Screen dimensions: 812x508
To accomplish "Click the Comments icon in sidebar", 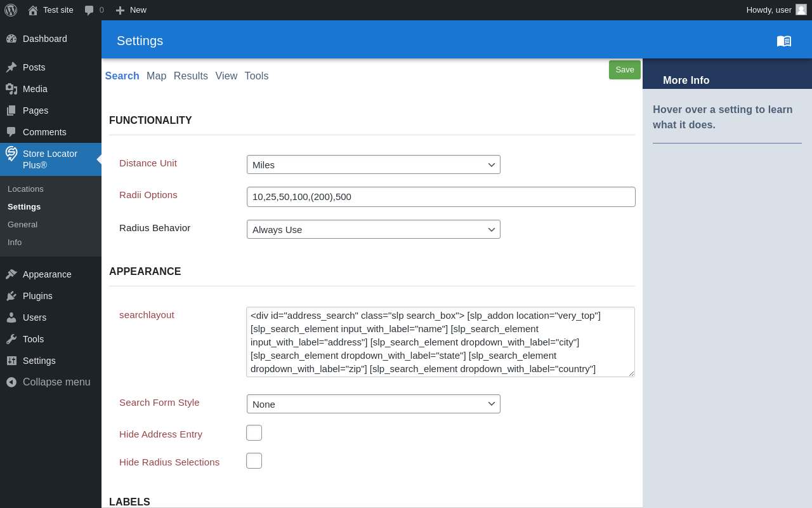I will click(11, 132).
